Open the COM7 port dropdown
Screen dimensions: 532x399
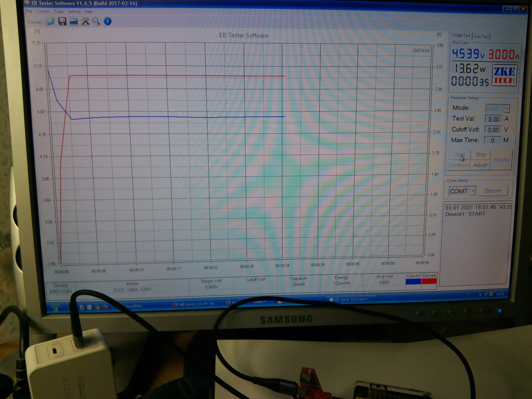[x=473, y=191]
